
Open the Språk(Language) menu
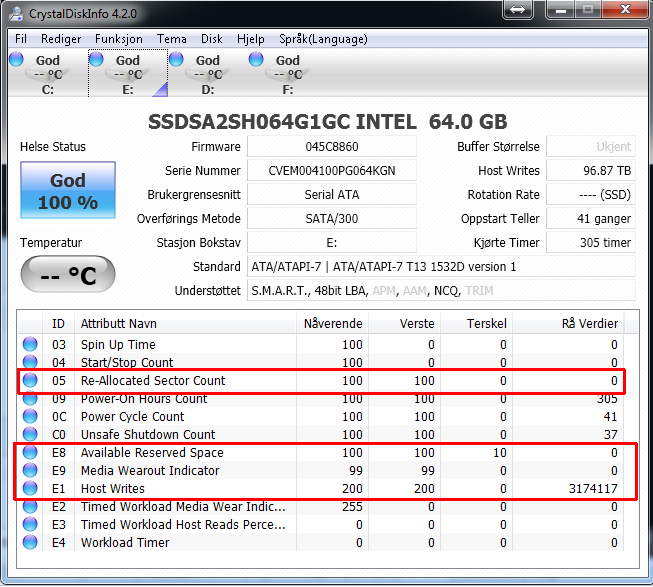323,39
